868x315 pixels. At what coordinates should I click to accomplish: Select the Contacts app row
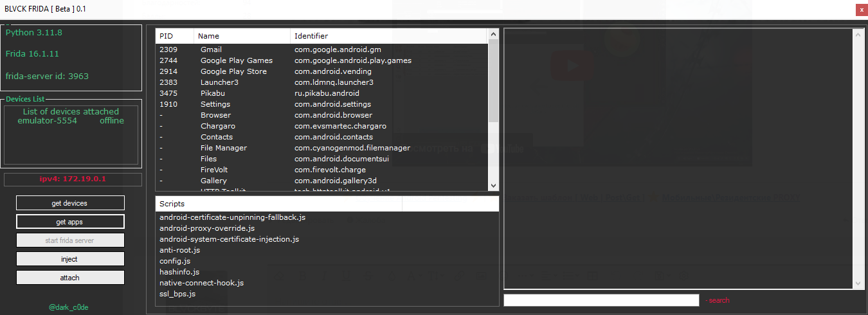[x=321, y=137]
